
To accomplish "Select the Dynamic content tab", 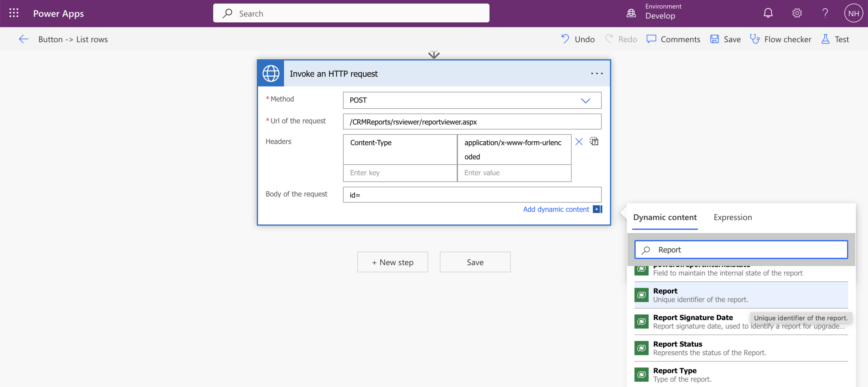I will point(665,218).
